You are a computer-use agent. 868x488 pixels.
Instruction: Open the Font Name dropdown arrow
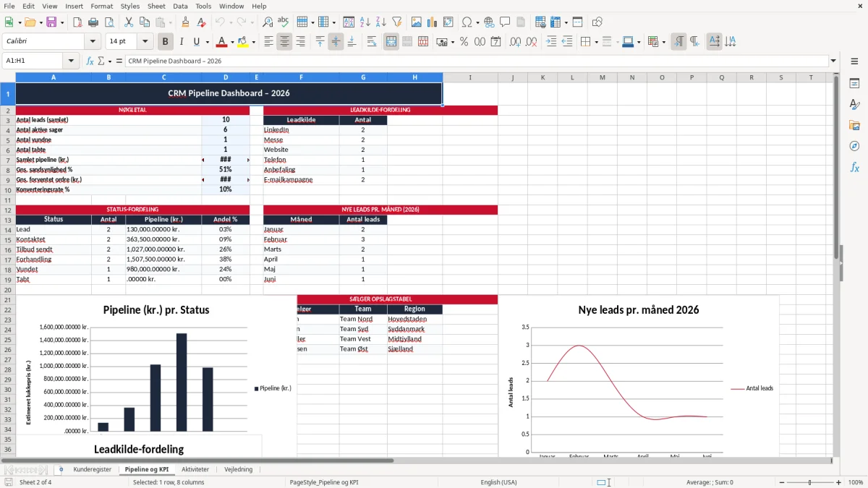coord(92,42)
